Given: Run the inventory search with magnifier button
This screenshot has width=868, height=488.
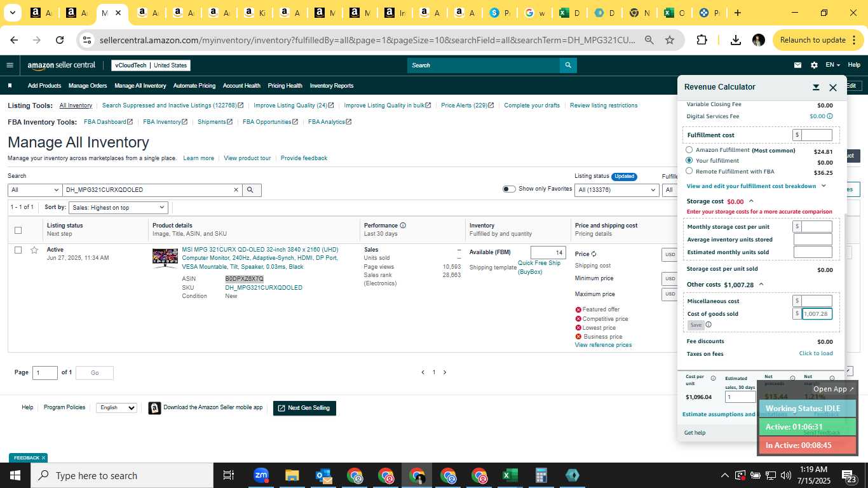Looking at the screenshot, I should [250, 190].
